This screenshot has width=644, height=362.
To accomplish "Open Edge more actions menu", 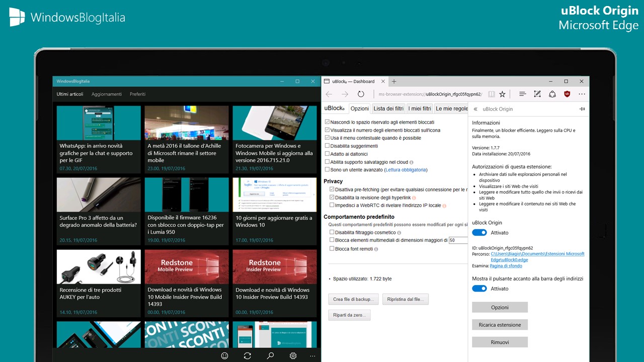I will coord(582,94).
